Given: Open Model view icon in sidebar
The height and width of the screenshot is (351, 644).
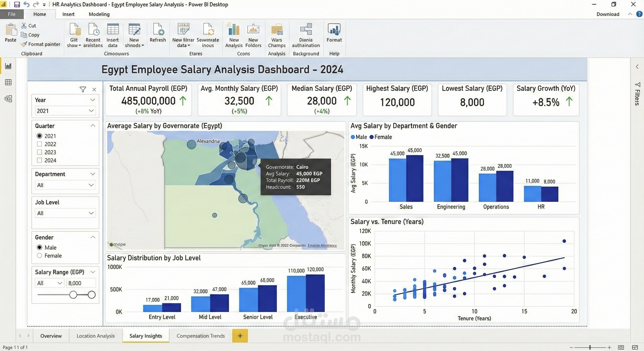Looking at the screenshot, I should [x=8, y=99].
